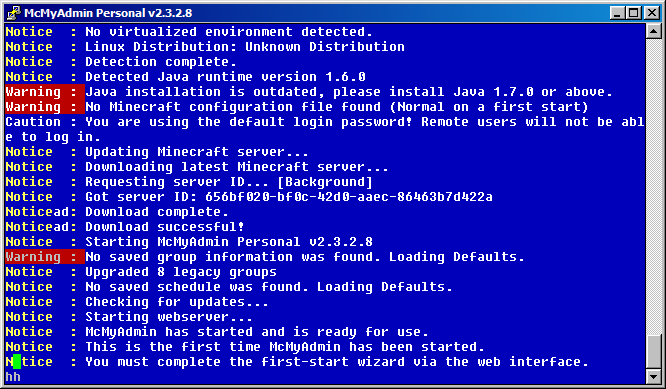Click the red Warning label before group information

[45, 257]
